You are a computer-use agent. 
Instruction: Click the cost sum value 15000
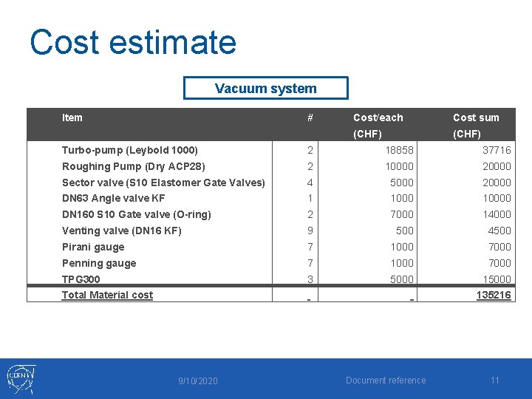[x=497, y=279]
